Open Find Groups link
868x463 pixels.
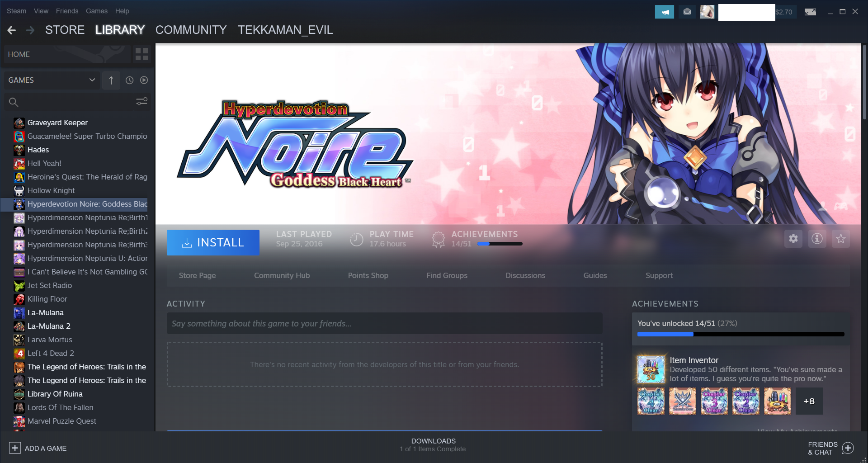click(x=447, y=275)
